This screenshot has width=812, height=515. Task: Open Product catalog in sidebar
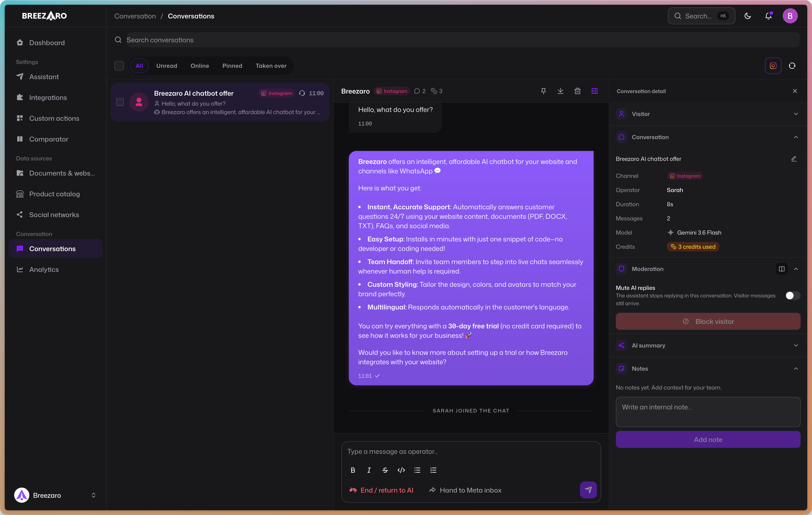coord(55,194)
